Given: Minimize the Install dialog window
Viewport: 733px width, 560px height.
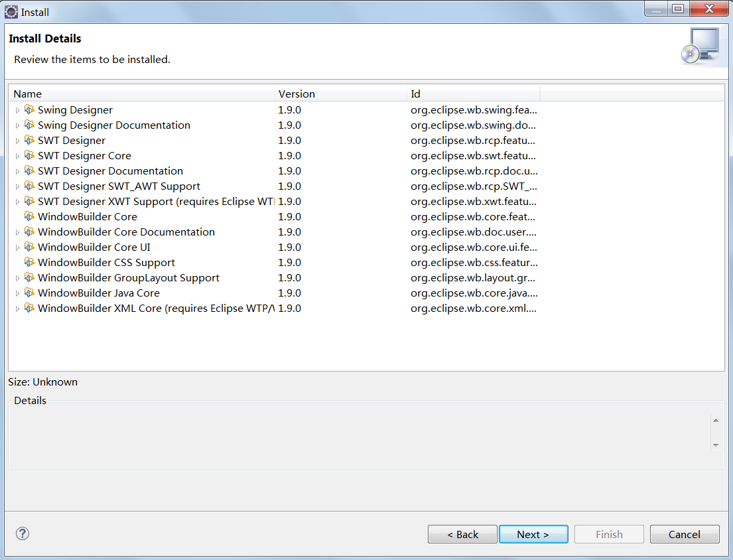Looking at the screenshot, I should pos(656,9).
